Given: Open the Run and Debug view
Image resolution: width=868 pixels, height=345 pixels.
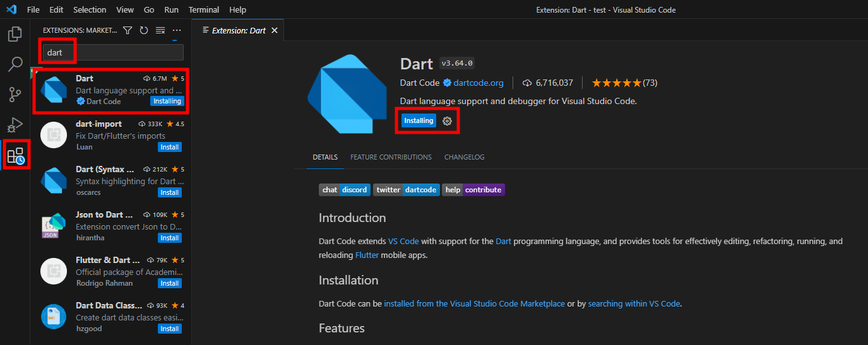Looking at the screenshot, I should (15, 125).
